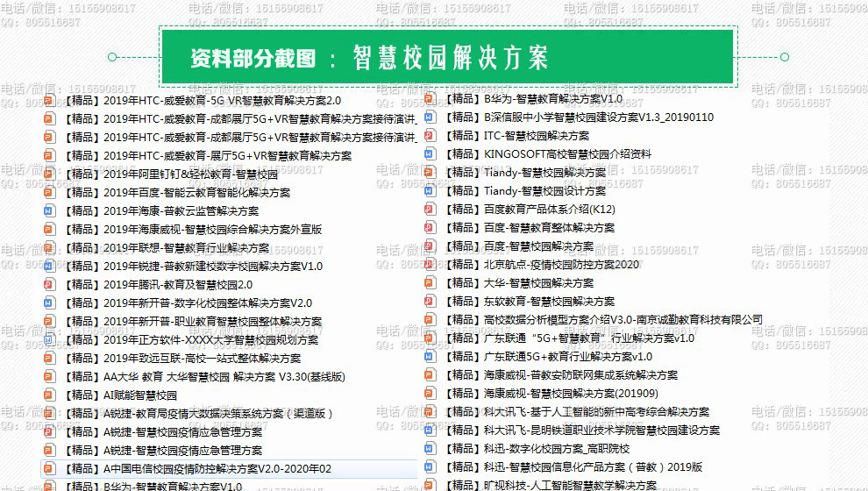Click the Word icon beside 科迅-智慧校园信息化产品方案（普教）2019版
This screenshot has height=491, width=868.
[430, 467]
